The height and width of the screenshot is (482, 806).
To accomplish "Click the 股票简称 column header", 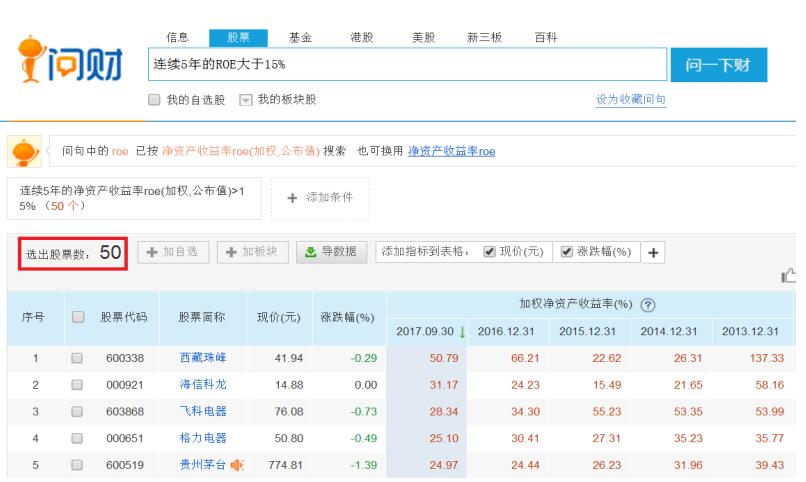I will coord(202,318).
